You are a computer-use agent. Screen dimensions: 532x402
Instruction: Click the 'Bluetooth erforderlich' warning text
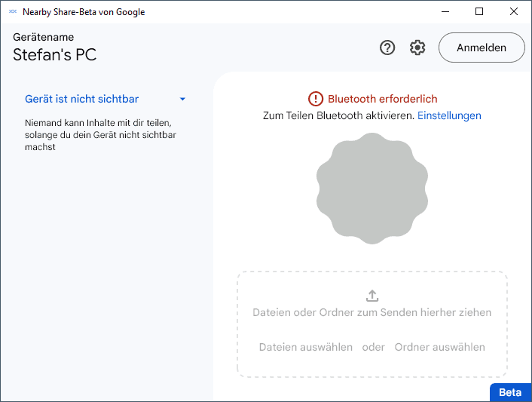click(382, 99)
